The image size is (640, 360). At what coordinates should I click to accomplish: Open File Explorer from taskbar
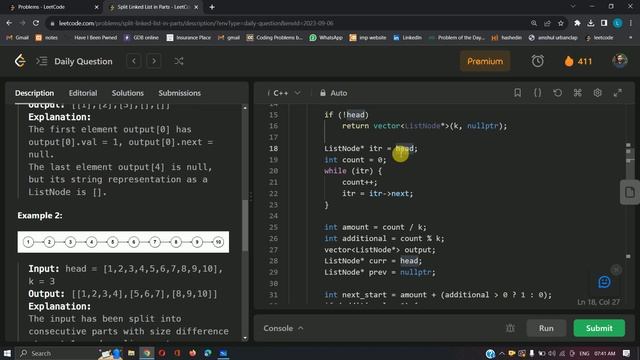coord(131,353)
